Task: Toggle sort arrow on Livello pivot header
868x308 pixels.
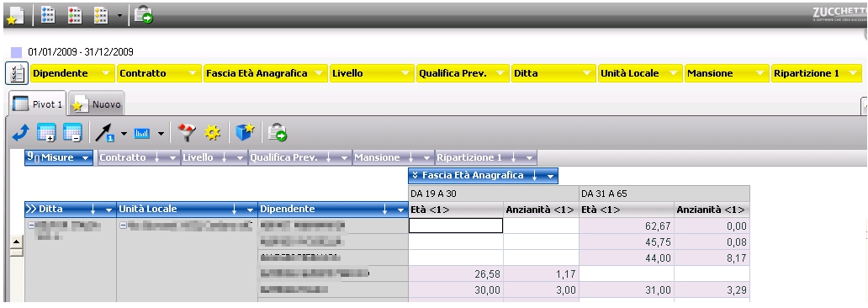Action: 225,158
